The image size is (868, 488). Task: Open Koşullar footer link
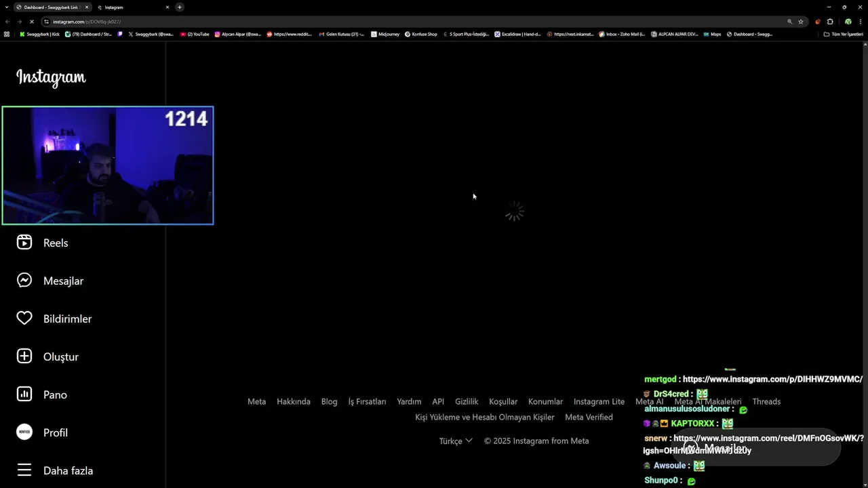503,401
